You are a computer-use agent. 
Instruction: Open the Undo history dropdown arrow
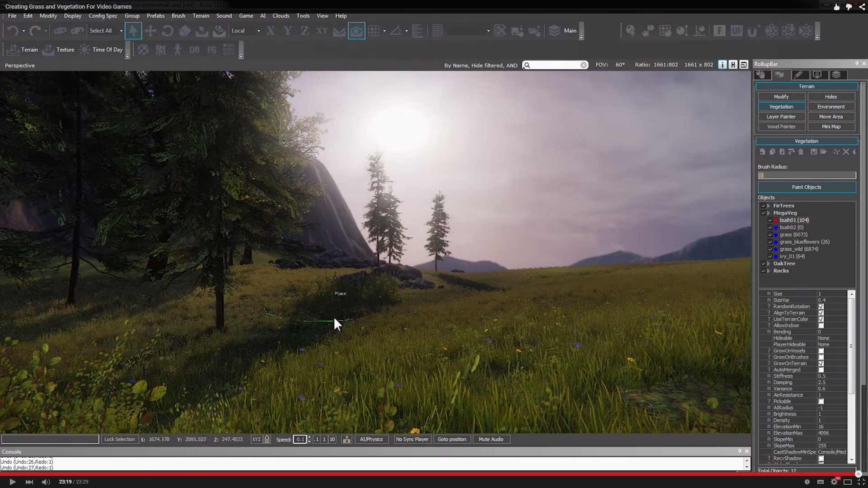coord(23,31)
